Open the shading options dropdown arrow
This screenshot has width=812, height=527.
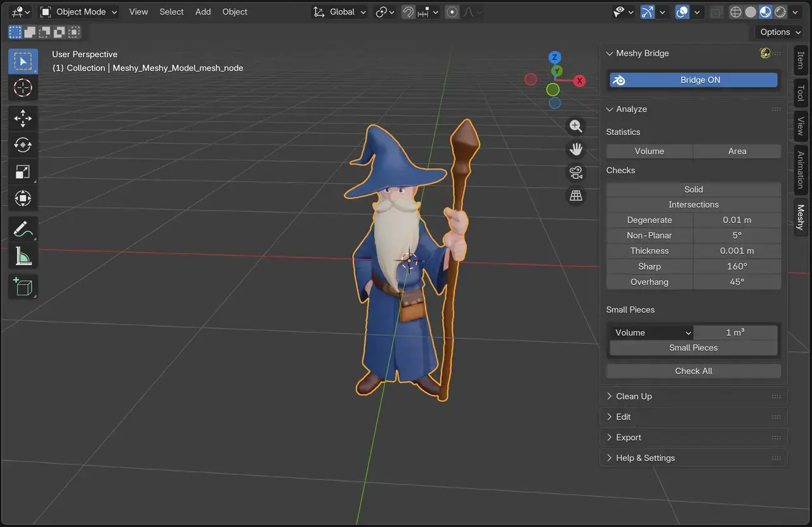coord(796,12)
